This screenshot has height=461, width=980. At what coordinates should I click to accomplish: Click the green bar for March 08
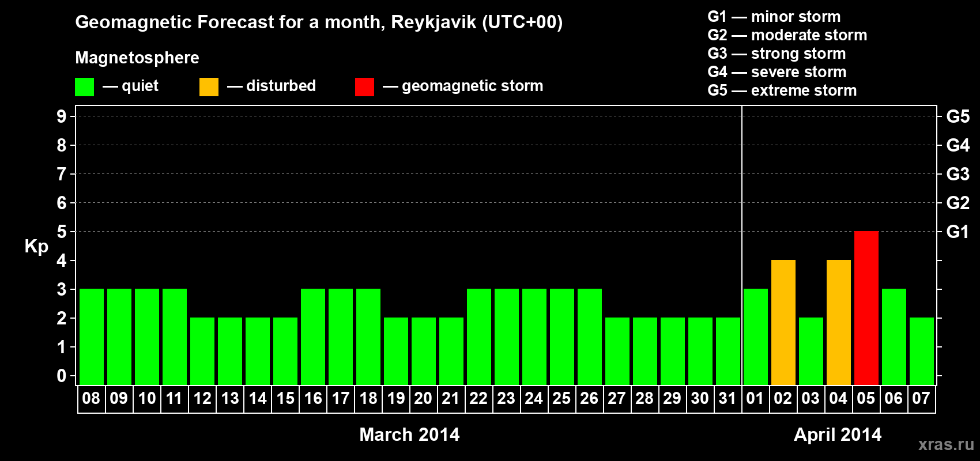92,337
